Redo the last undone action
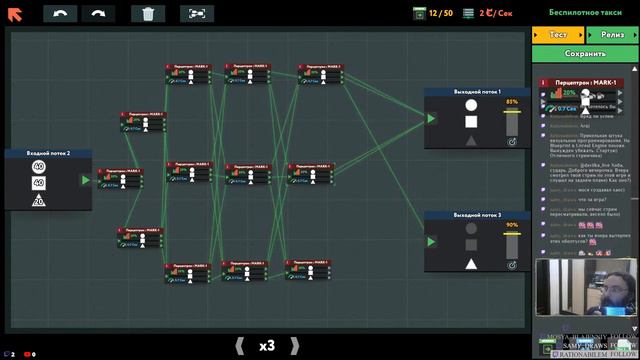Screen dimensions: 640x360 pyautogui.click(x=98, y=14)
